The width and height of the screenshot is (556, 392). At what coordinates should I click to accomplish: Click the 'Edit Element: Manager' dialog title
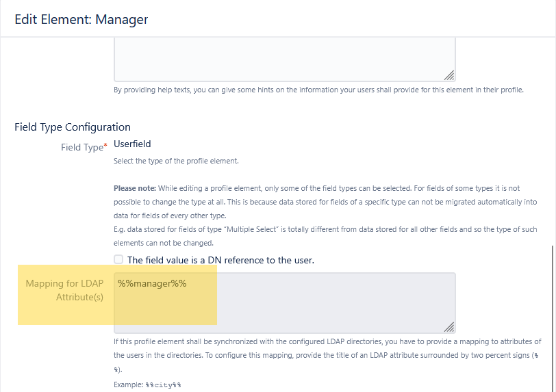[x=81, y=19]
